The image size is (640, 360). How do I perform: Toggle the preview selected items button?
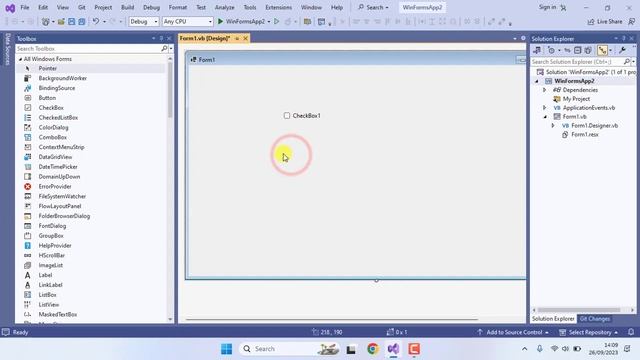click(602, 50)
